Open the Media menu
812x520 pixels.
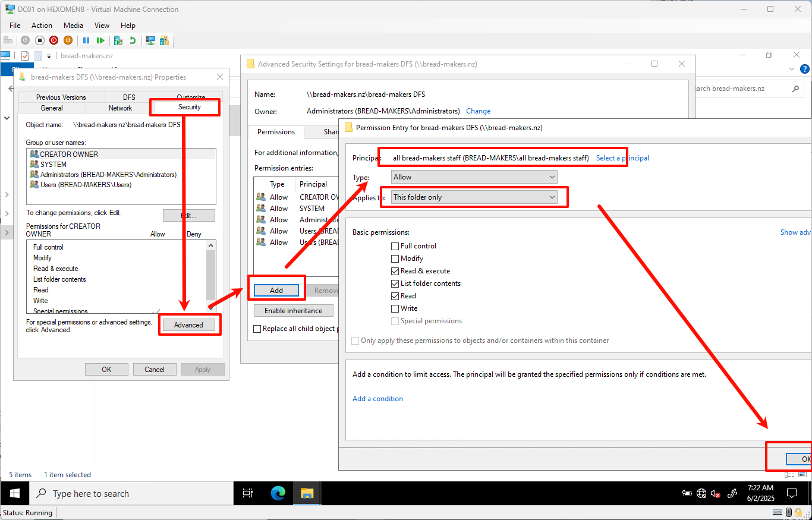tap(74, 26)
